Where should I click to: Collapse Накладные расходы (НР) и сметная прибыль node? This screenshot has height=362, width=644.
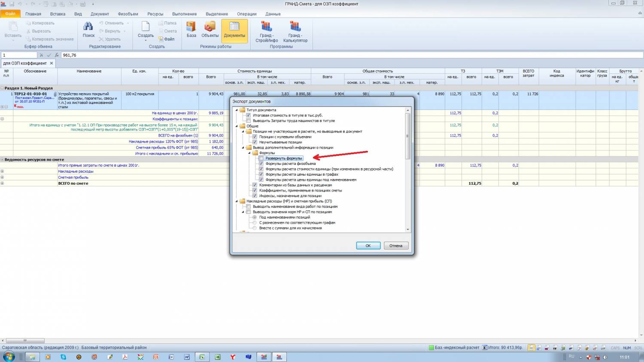click(x=237, y=201)
